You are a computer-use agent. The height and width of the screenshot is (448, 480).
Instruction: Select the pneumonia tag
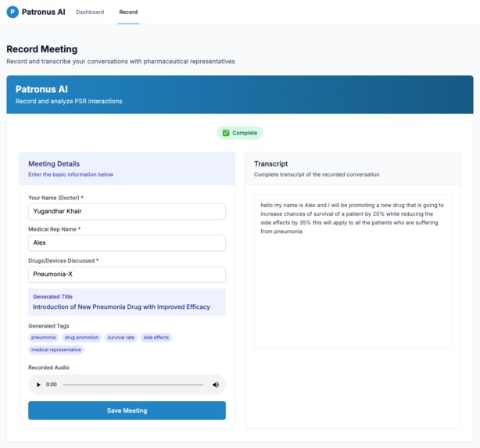click(44, 338)
